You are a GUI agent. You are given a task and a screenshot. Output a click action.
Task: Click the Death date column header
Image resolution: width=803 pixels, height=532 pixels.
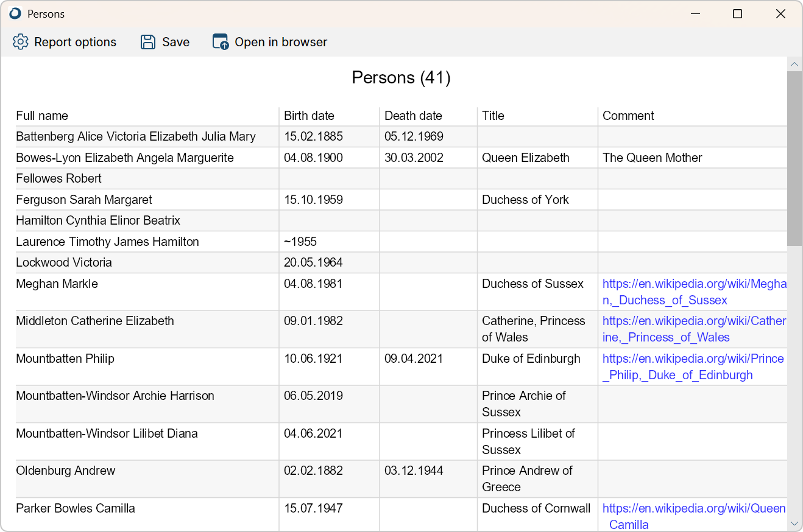point(413,116)
